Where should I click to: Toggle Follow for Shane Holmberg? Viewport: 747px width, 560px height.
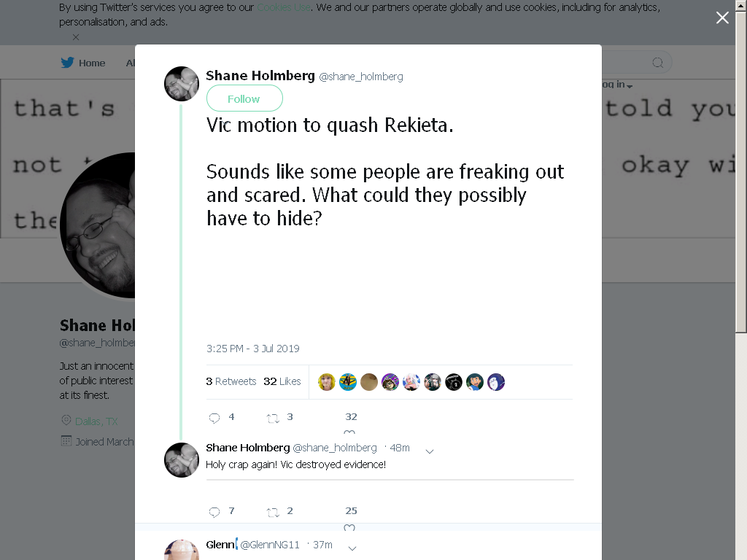(x=244, y=98)
